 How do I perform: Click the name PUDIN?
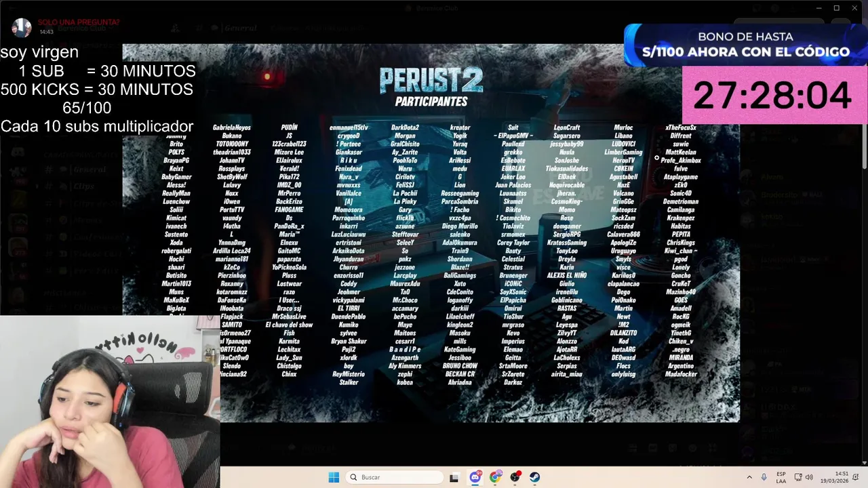pos(289,127)
